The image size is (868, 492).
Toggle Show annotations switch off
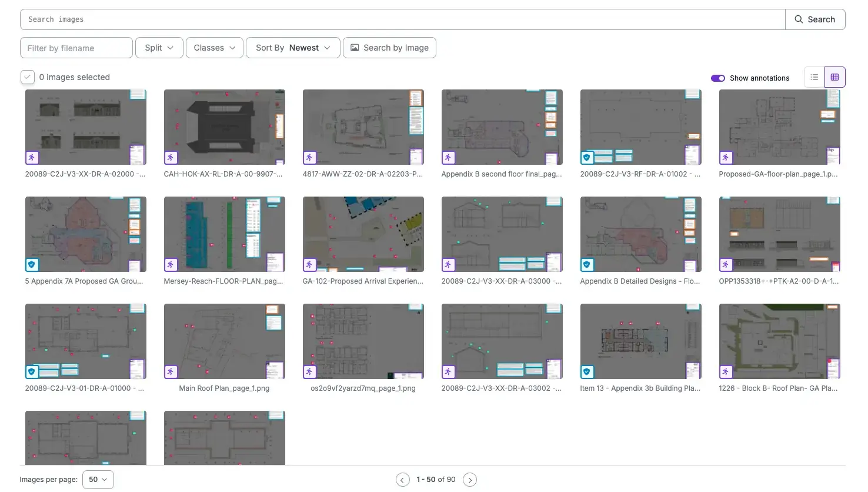click(718, 78)
